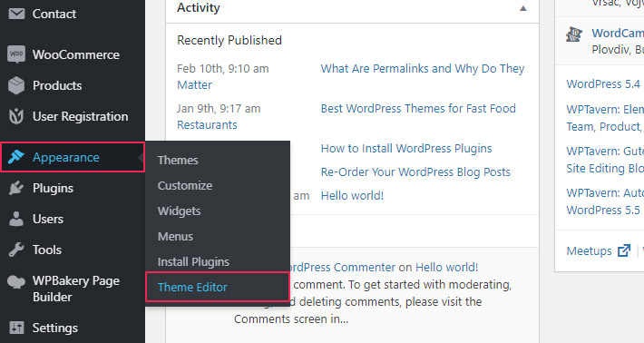Image resolution: width=644 pixels, height=343 pixels.
Task: Open the 'How to Install WordPress Plugins' post
Action: pos(406,148)
